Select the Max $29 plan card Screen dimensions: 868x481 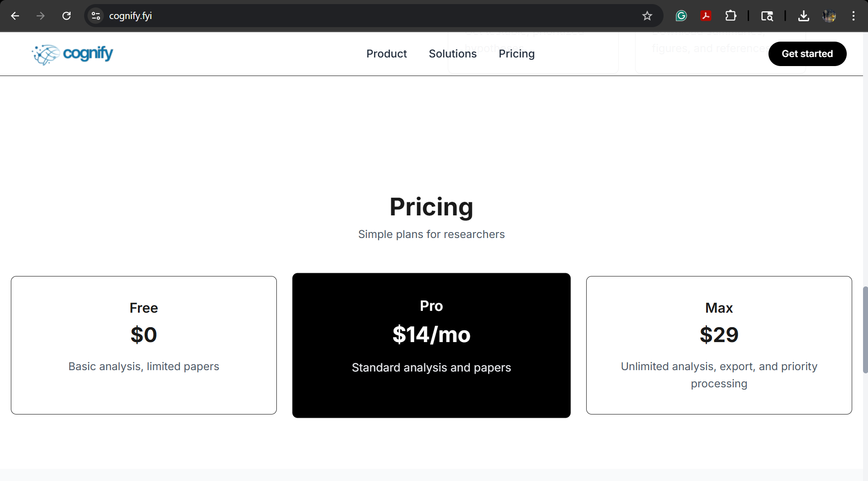(719, 345)
